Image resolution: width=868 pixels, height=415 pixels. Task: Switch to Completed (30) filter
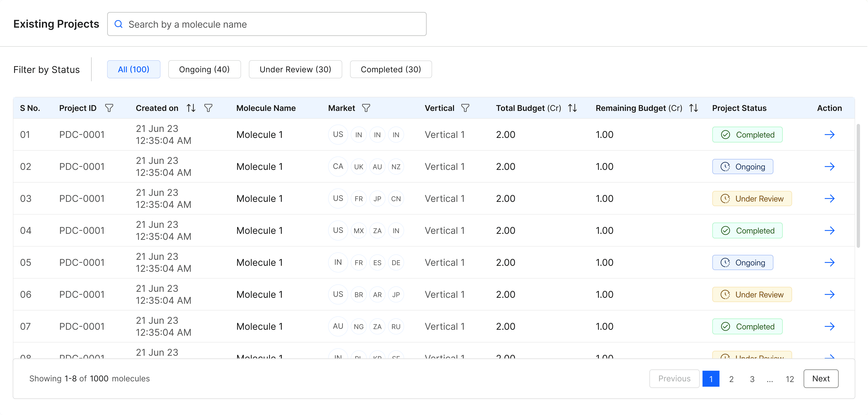click(x=391, y=69)
